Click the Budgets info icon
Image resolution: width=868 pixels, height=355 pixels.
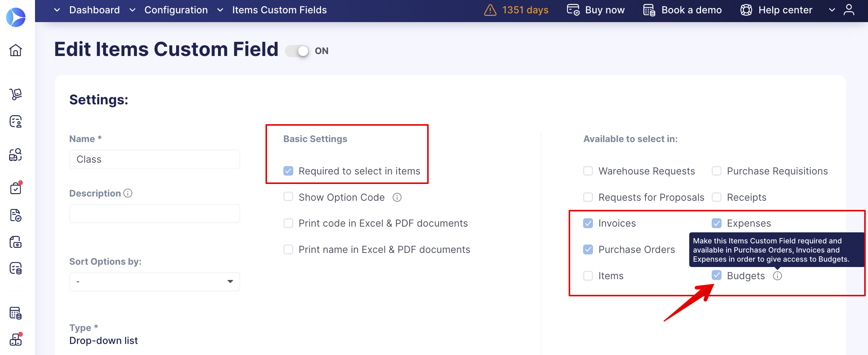[x=777, y=276]
